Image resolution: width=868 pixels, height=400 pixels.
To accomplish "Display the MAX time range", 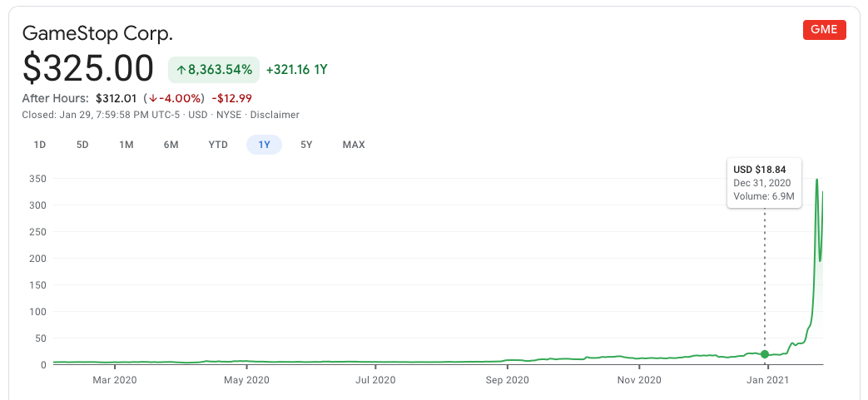I will (x=354, y=145).
